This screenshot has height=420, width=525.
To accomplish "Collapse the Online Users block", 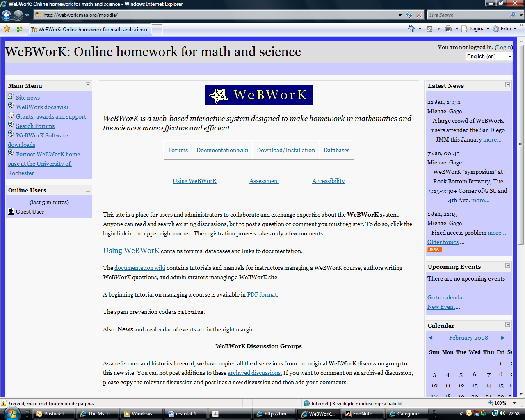I will click(88, 189).
